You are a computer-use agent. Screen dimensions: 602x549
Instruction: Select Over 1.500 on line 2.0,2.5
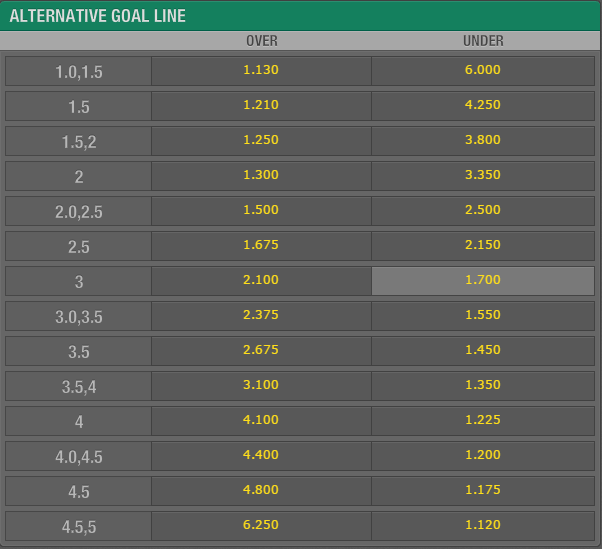[261, 211]
